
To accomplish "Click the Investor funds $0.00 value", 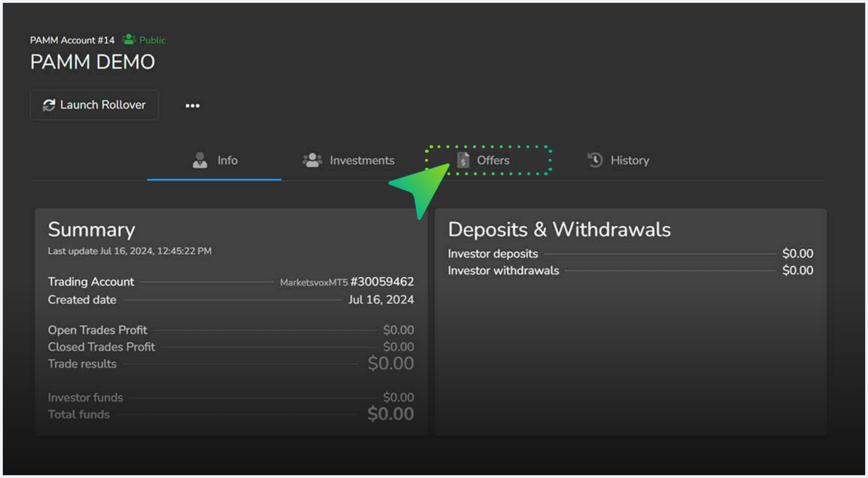I will tap(399, 398).
